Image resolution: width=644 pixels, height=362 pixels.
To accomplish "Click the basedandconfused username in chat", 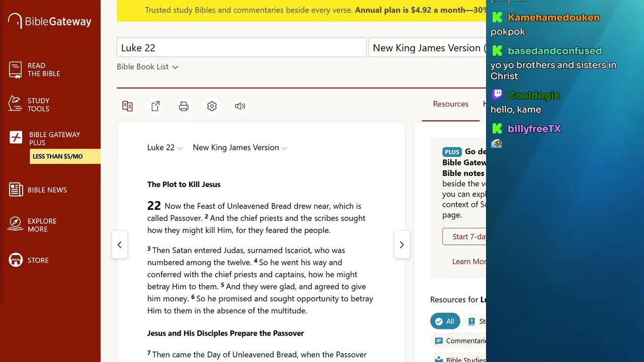I will pyautogui.click(x=554, y=51).
